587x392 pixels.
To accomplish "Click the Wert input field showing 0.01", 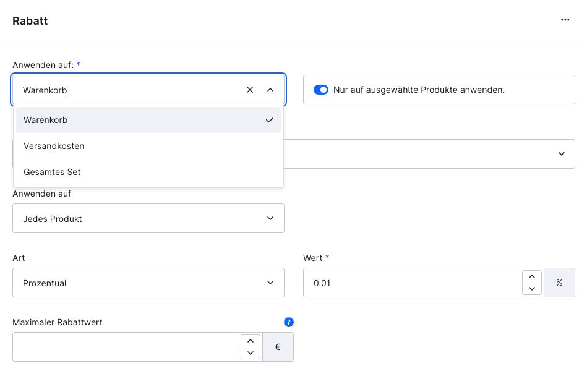I will point(413,283).
